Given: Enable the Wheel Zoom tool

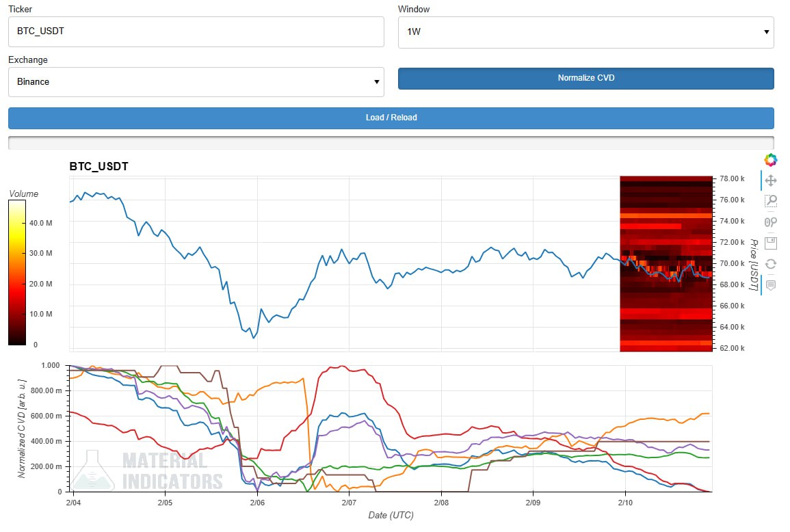Looking at the screenshot, I should [771, 222].
